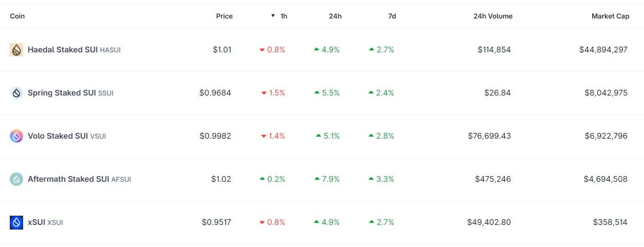Click the Spring Staked SUI coin icon
This screenshot has height=247, width=644.
pyautogui.click(x=16, y=93)
